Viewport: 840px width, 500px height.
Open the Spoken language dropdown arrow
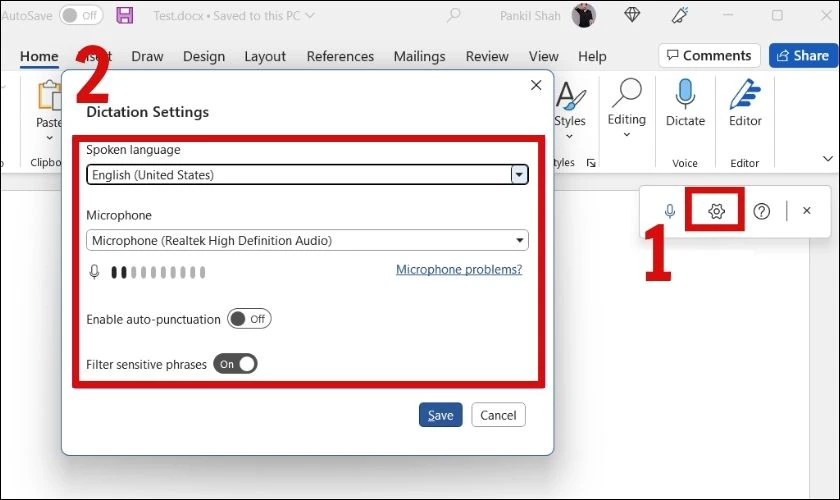519,175
